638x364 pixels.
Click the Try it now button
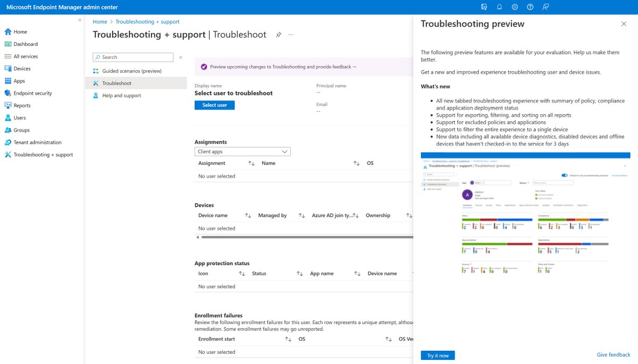tap(438, 355)
